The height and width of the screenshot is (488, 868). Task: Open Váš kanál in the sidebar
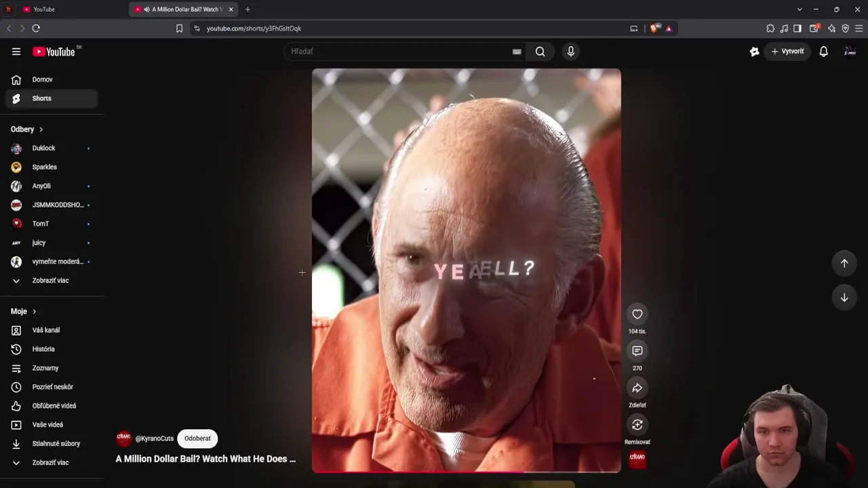[x=52, y=330]
